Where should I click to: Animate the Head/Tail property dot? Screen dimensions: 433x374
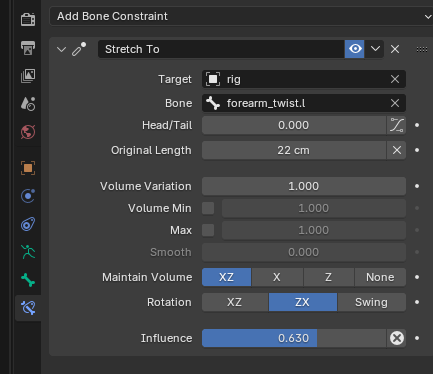417,125
